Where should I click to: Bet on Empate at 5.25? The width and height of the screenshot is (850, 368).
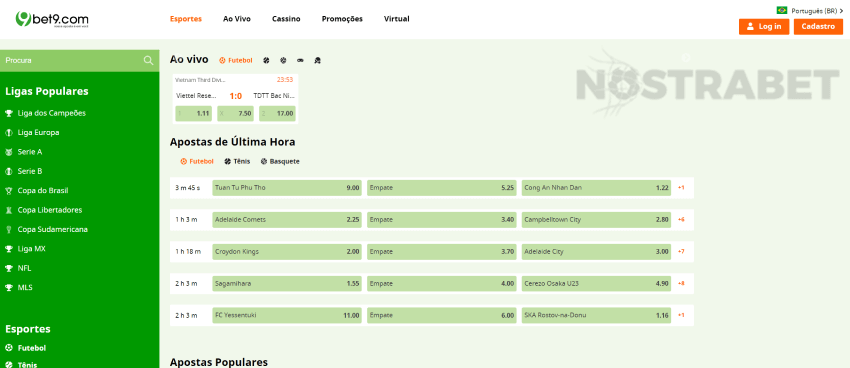pyautogui.click(x=442, y=188)
